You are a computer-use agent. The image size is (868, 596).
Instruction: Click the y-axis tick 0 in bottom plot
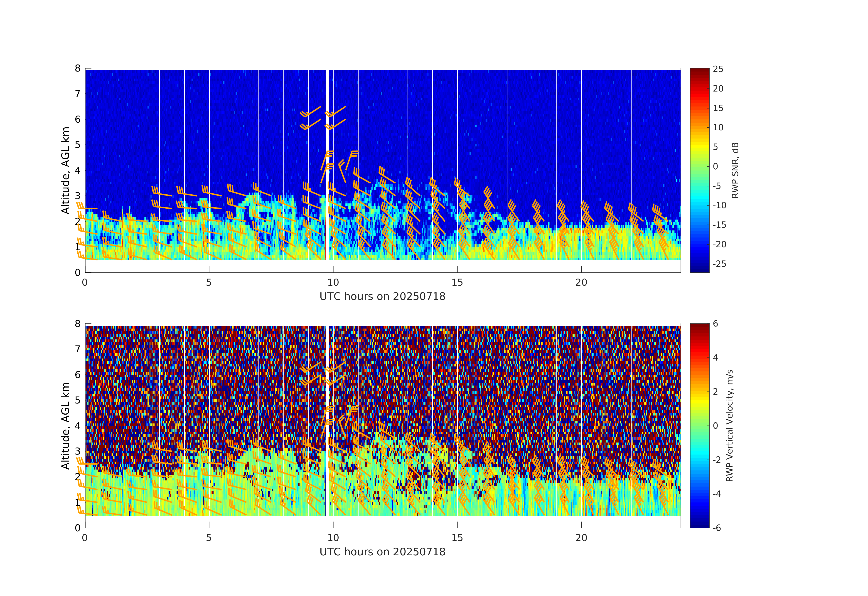[x=78, y=528]
